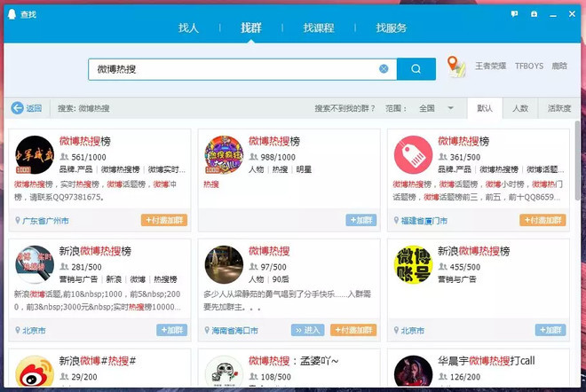
Task: Open the skin icon in title bar
Action: coord(534,14)
